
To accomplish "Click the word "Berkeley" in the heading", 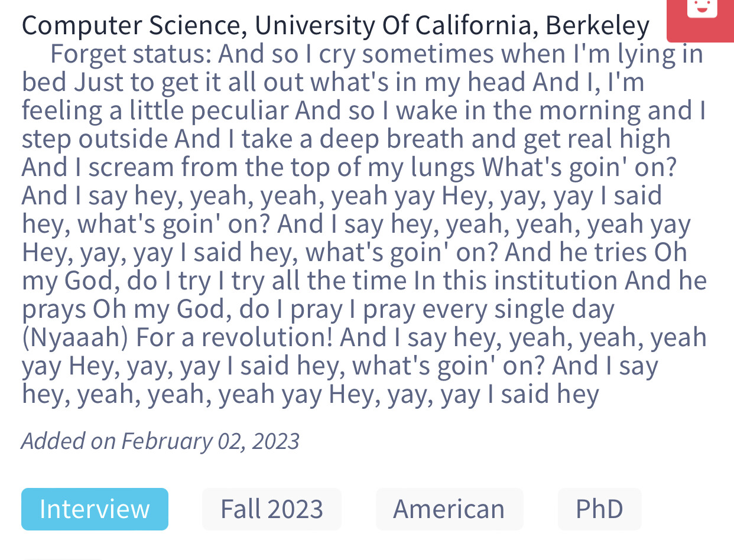I will [x=597, y=25].
